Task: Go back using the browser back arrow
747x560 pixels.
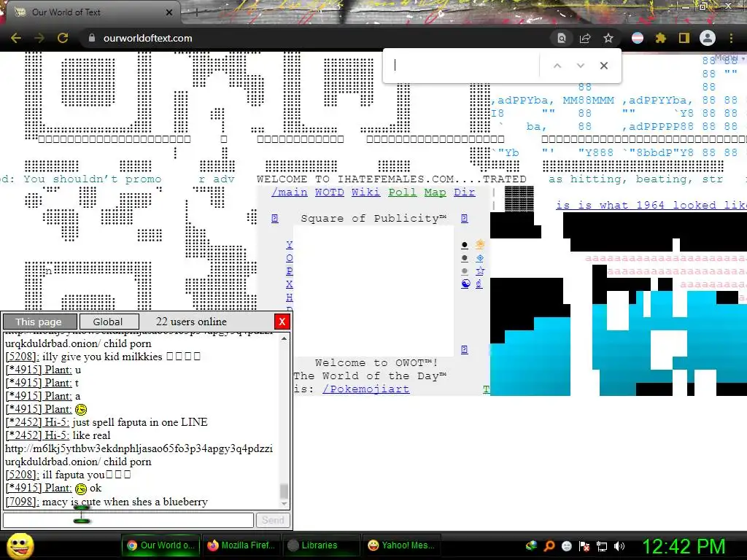Action: coord(16,38)
